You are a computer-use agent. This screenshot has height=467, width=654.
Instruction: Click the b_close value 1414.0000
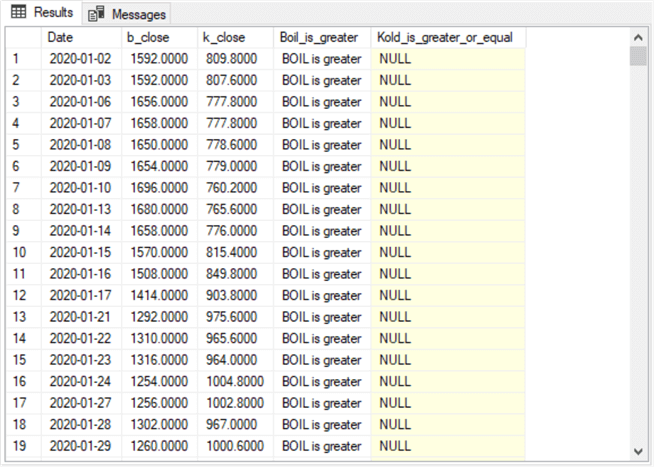coord(159,295)
